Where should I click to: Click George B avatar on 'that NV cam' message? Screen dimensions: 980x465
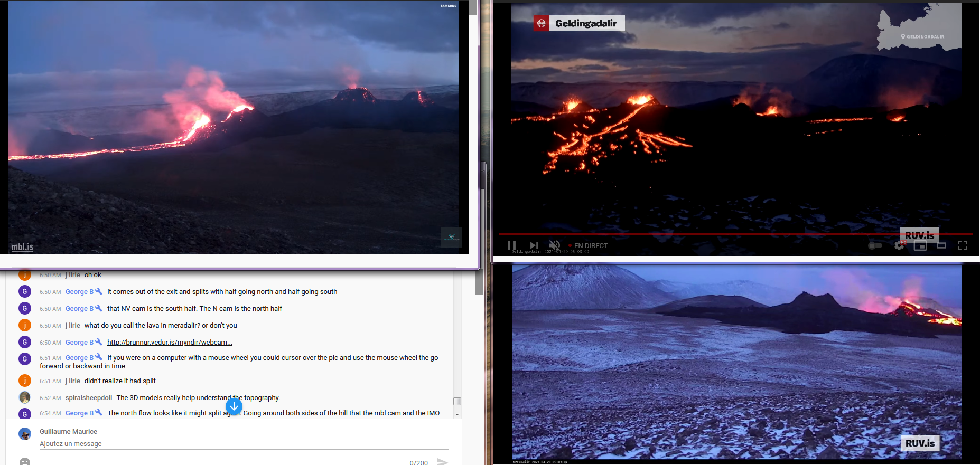[25, 308]
